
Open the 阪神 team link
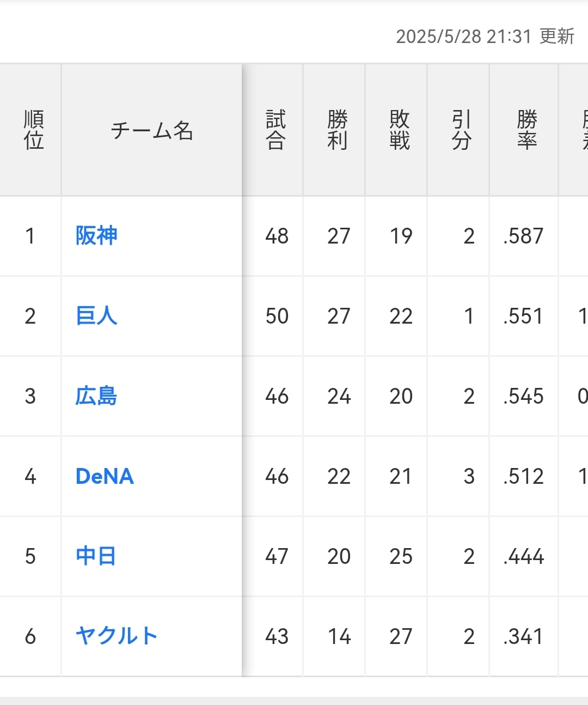96,236
